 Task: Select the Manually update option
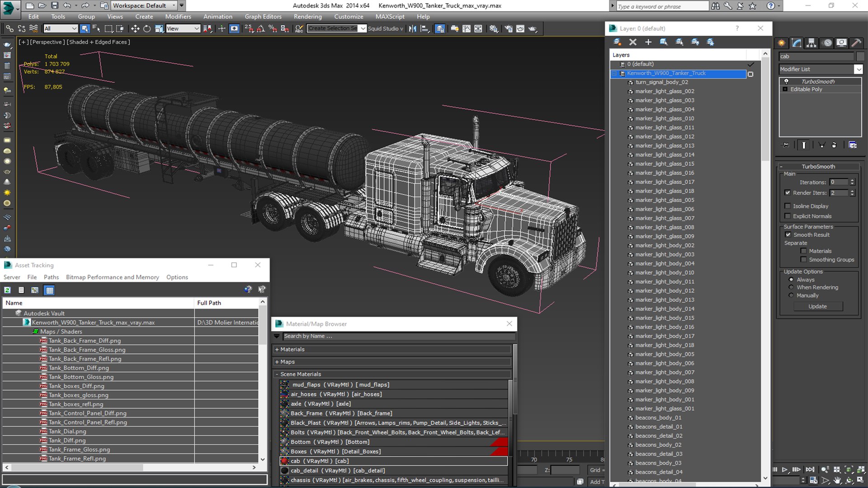(791, 296)
